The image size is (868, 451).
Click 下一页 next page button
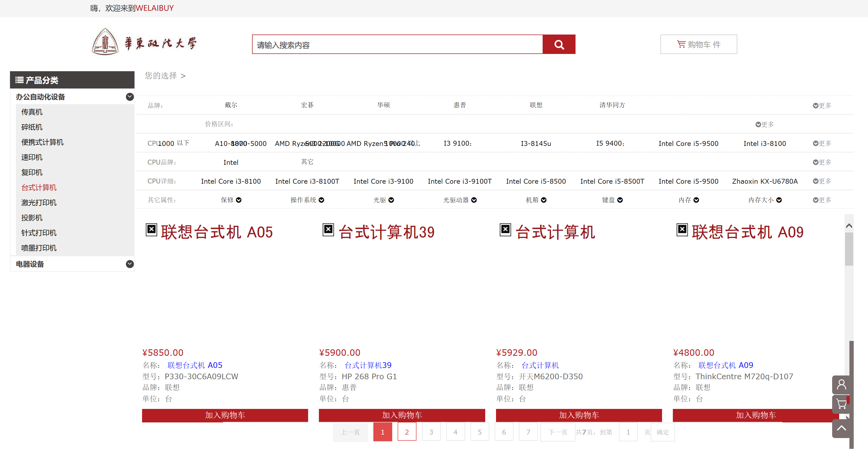pyautogui.click(x=558, y=432)
